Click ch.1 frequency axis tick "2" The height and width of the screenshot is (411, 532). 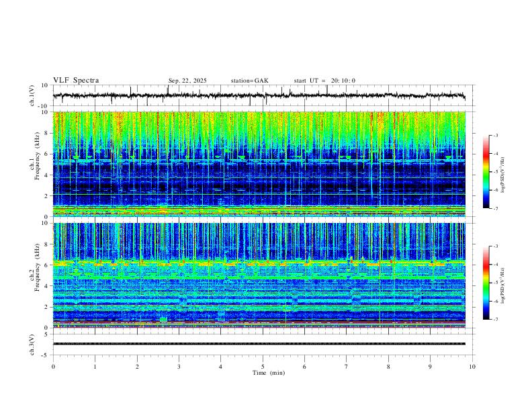point(46,196)
